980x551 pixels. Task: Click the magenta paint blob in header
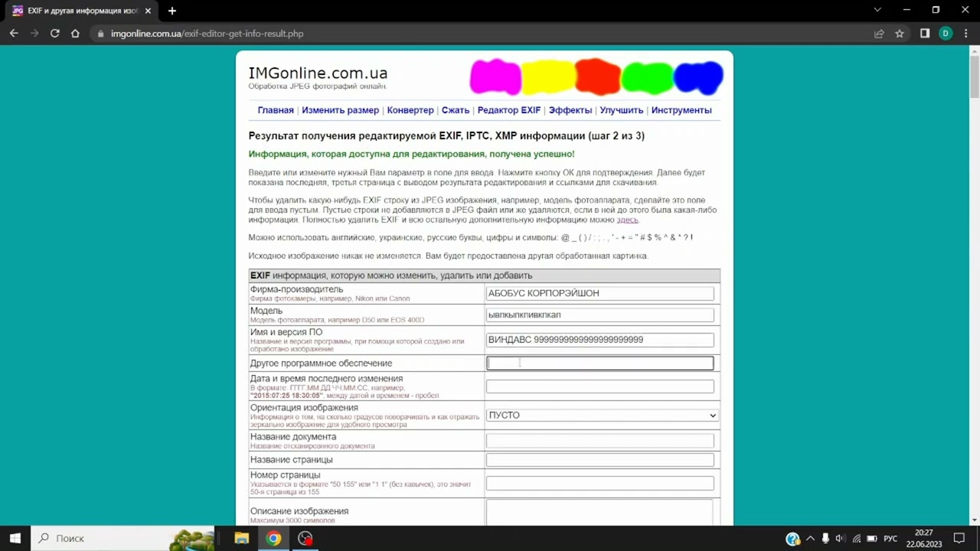click(x=495, y=77)
